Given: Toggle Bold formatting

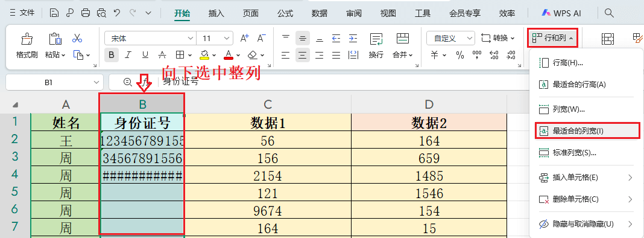Looking at the screenshot, I should tap(112, 55).
